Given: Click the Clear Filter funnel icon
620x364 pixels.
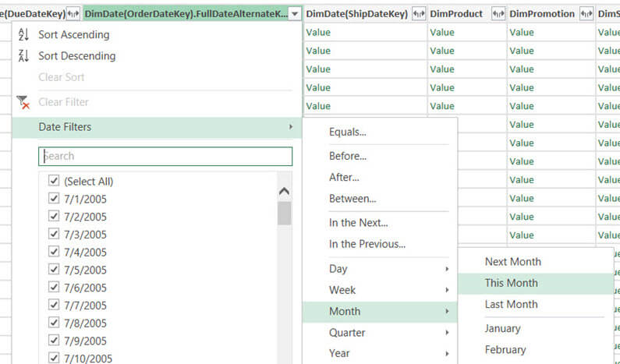Looking at the screenshot, I should point(23,102).
